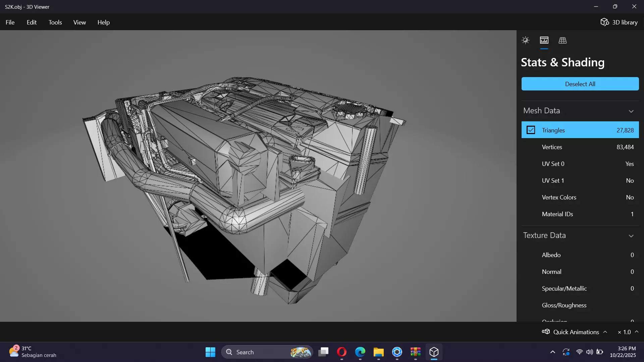
Task: Click the Deselect All button
Action: pos(580,84)
